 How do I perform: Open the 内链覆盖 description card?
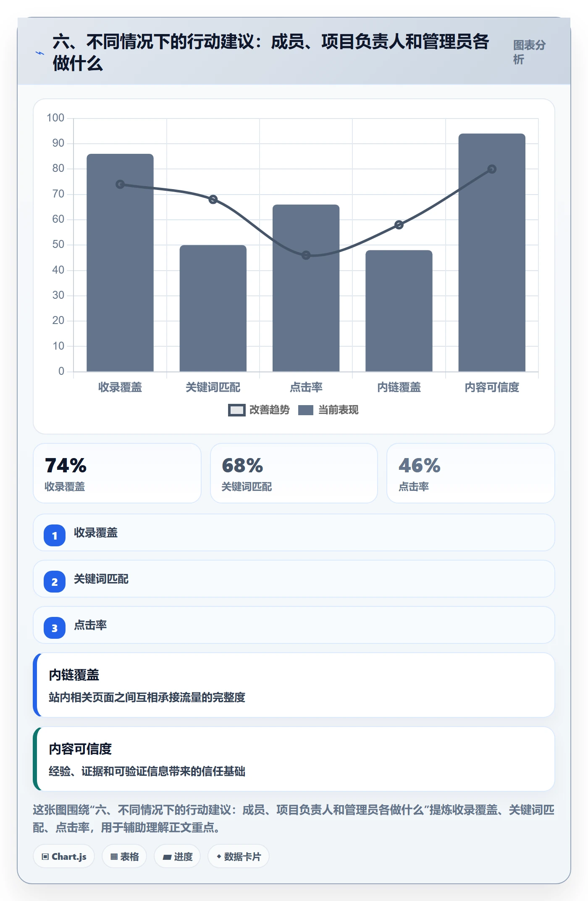tap(294, 685)
